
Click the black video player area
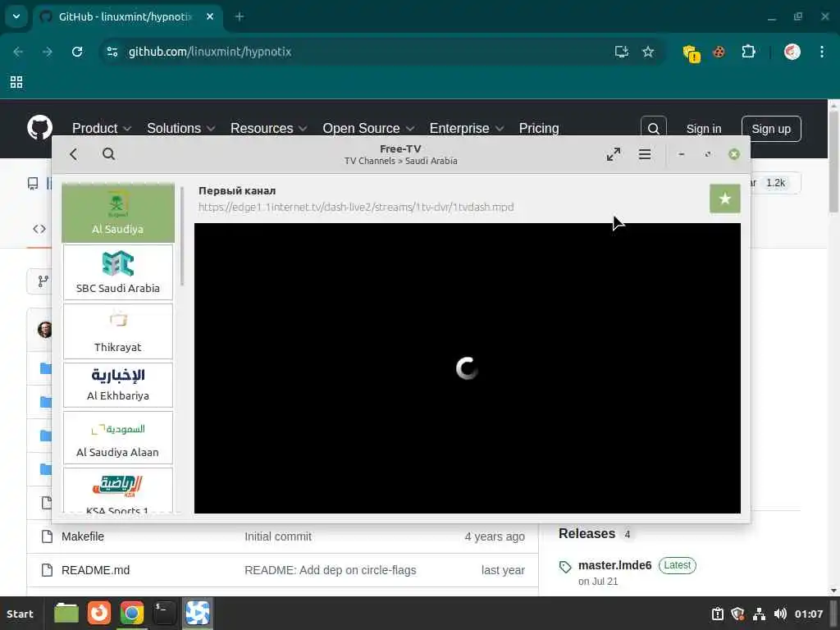click(x=467, y=368)
